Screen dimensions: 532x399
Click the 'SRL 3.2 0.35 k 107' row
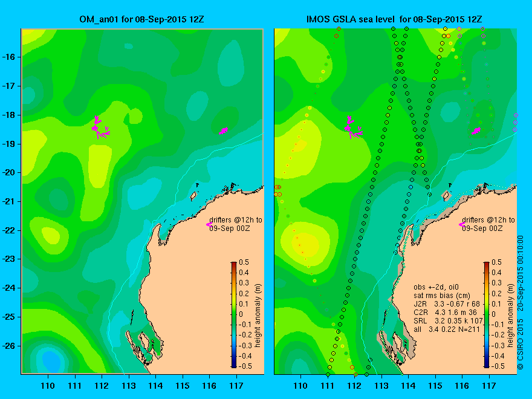[448, 320]
